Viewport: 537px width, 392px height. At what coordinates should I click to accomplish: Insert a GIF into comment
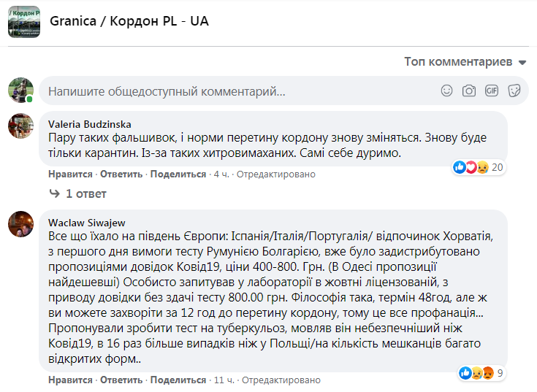492,91
